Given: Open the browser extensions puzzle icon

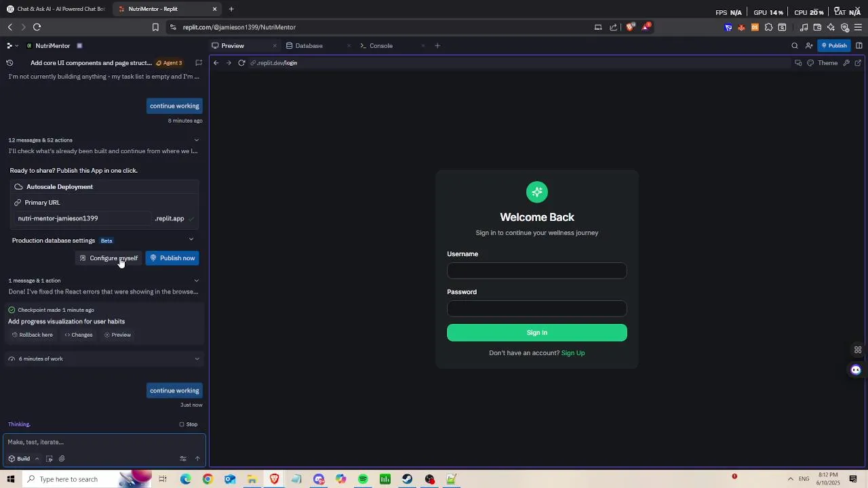Looking at the screenshot, I should click(x=768, y=27).
